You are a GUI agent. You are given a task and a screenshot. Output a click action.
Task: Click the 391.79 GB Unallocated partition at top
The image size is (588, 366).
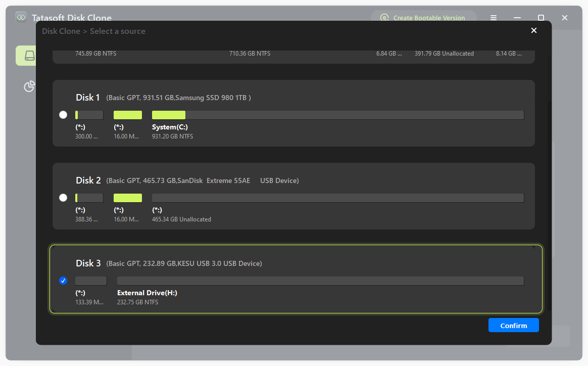[444, 53]
